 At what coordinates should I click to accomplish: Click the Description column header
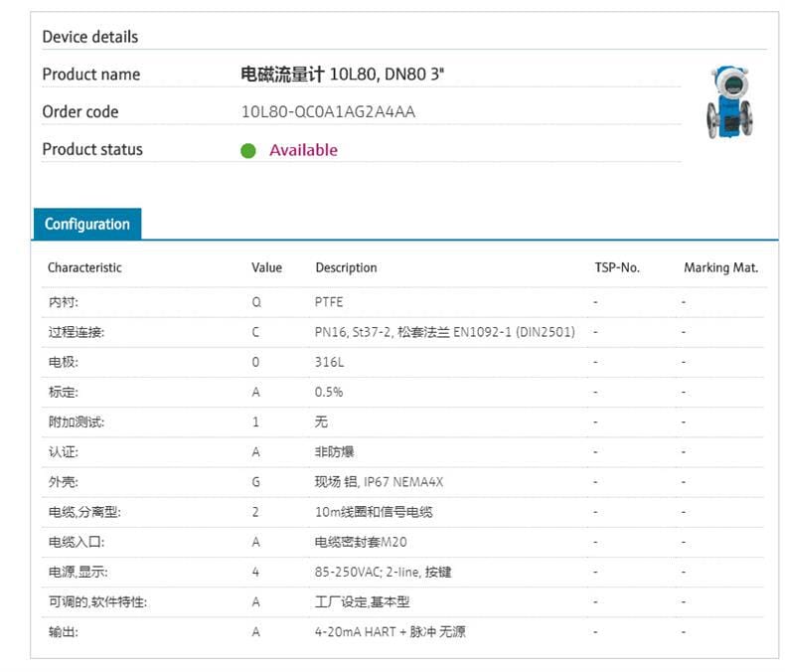346,267
